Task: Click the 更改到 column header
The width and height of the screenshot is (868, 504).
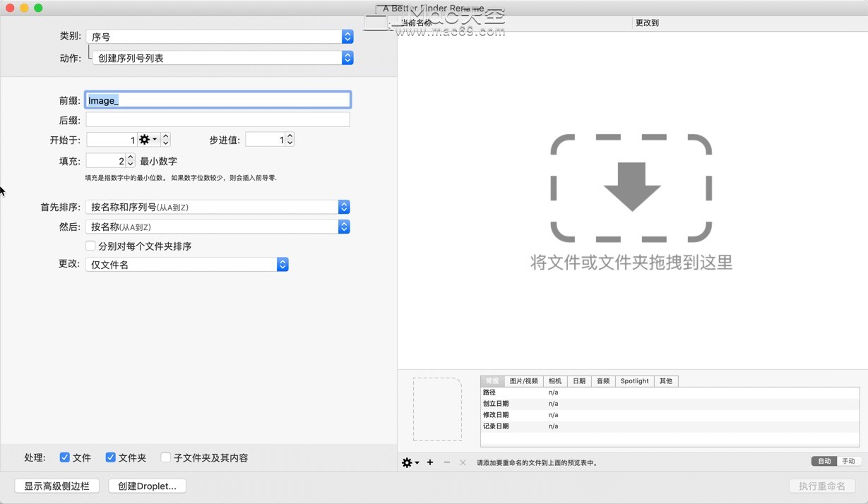Action: tap(749, 23)
